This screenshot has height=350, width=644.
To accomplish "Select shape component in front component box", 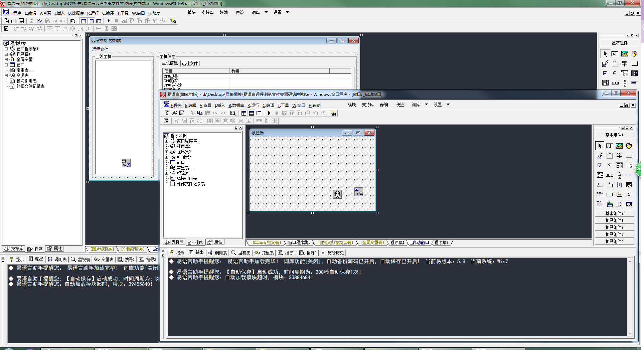I will (629, 146).
